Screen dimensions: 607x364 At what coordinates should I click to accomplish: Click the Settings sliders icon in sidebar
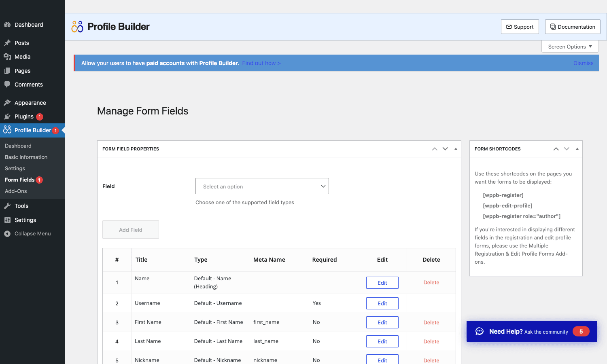click(x=7, y=220)
